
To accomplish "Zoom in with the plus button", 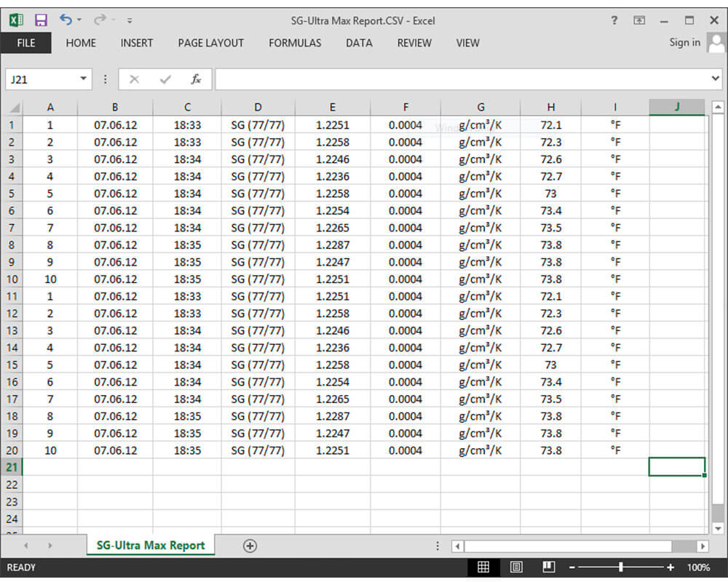I will tap(670, 567).
